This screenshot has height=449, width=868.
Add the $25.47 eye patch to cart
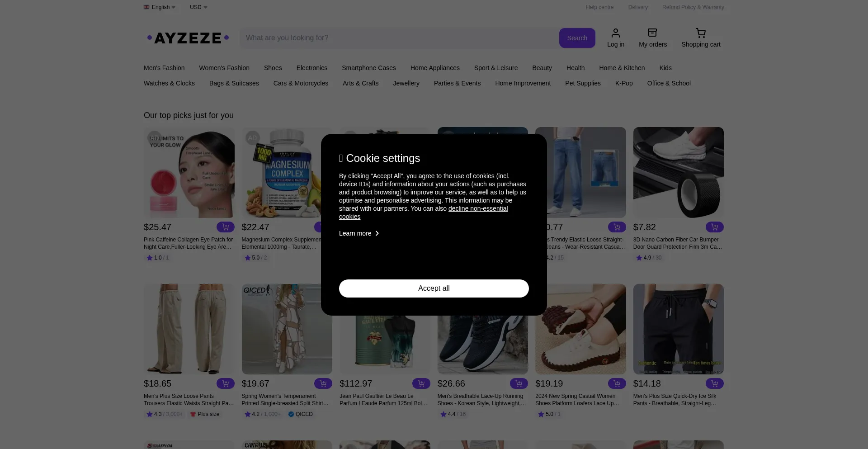click(225, 227)
